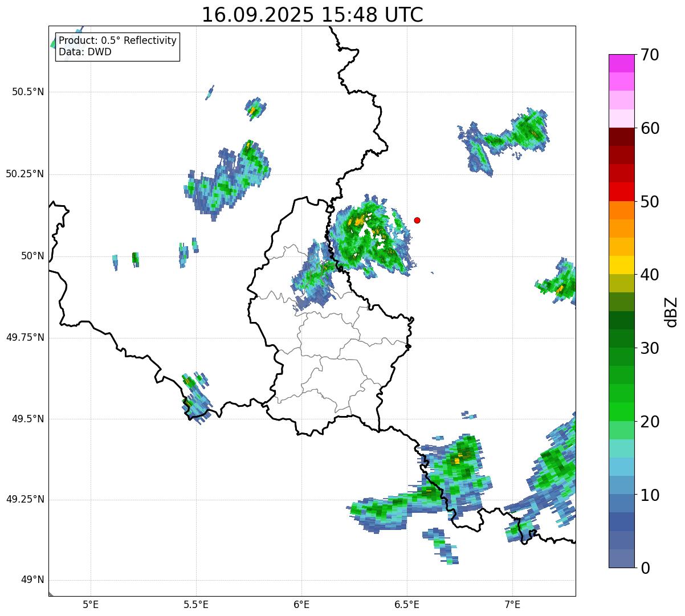Click the 6.5°E longitude label
This screenshot has height=616, width=685.
pos(407,605)
